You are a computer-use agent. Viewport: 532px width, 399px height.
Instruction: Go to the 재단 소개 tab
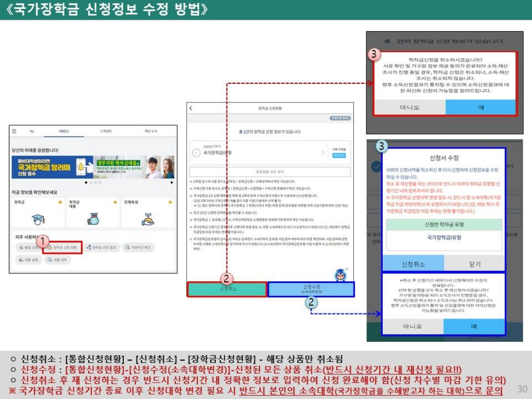tap(151, 131)
